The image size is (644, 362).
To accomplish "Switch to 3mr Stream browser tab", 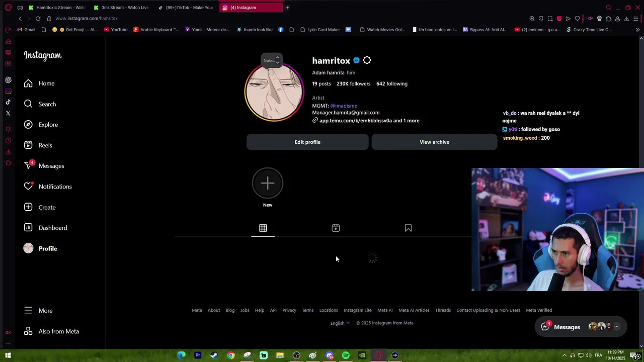I will pos(121,8).
